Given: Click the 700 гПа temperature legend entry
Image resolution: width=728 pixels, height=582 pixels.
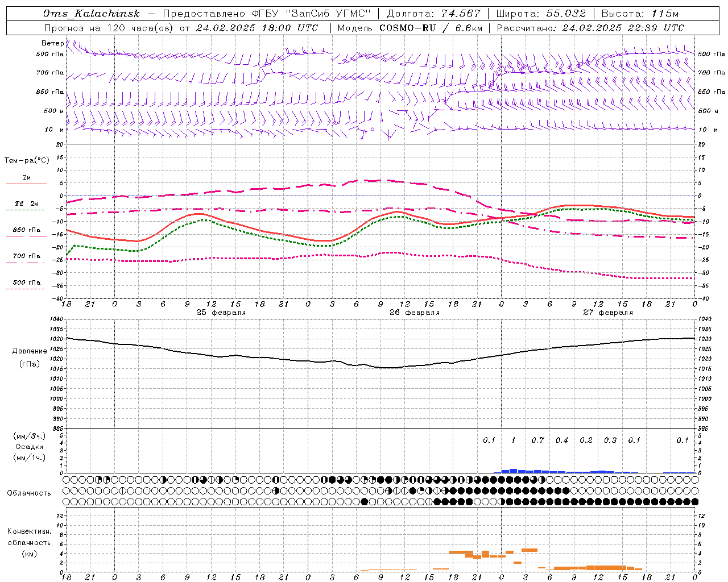Looking at the screenshot, I should tap(27, 256).
